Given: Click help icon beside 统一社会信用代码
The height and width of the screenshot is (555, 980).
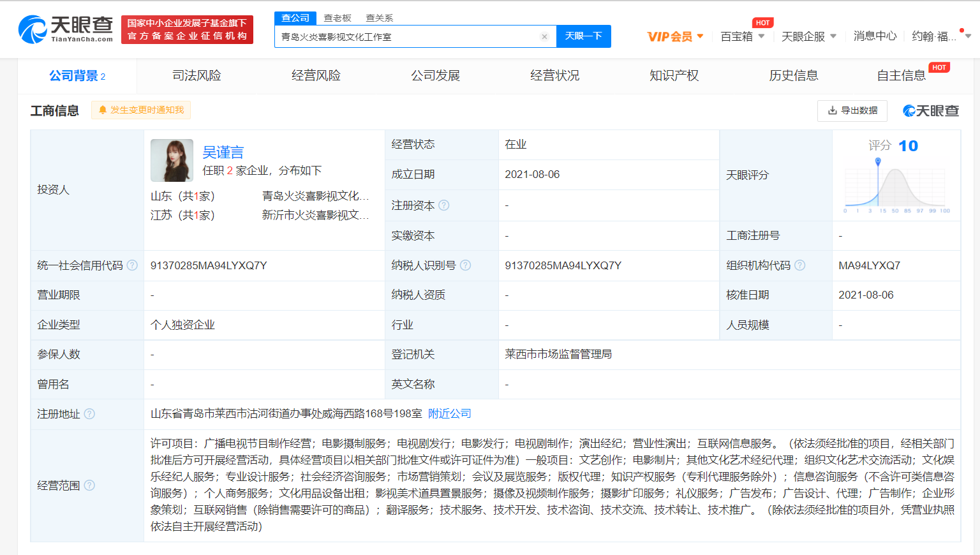Looking at the screenshot, I should 132,265.
